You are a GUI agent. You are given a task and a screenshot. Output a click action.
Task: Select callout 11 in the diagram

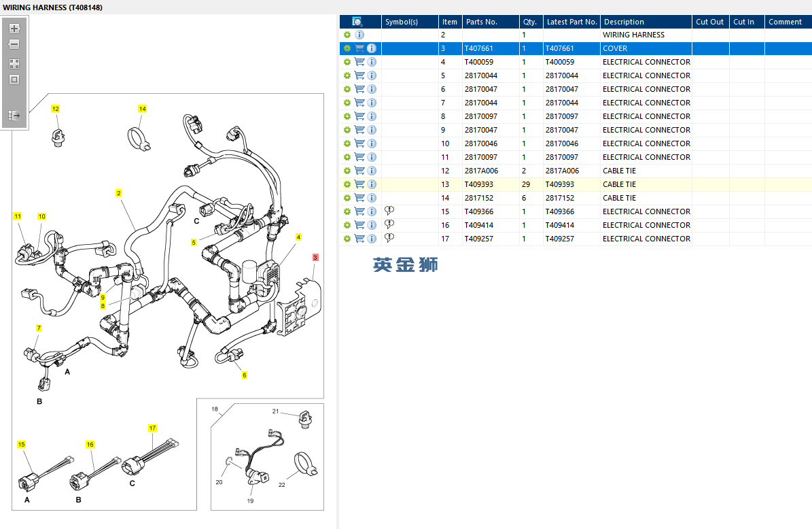coord(18,217)
